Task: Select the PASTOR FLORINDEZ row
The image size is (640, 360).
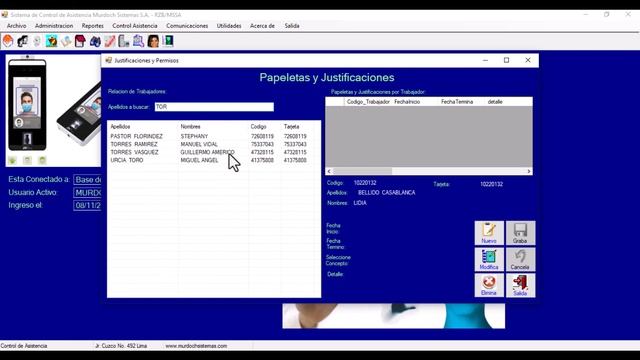Action: [x=213, y=136]
